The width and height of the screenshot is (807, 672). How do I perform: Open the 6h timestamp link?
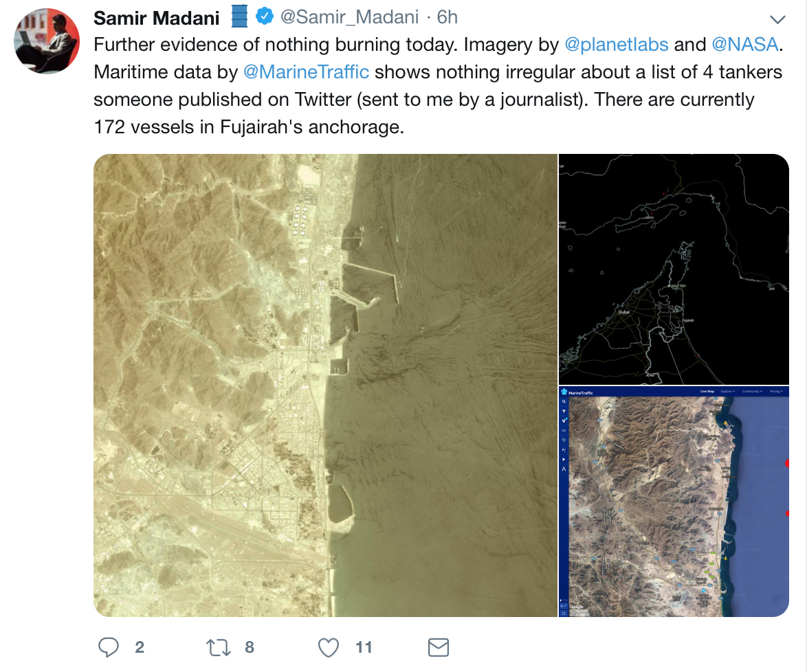447,17
